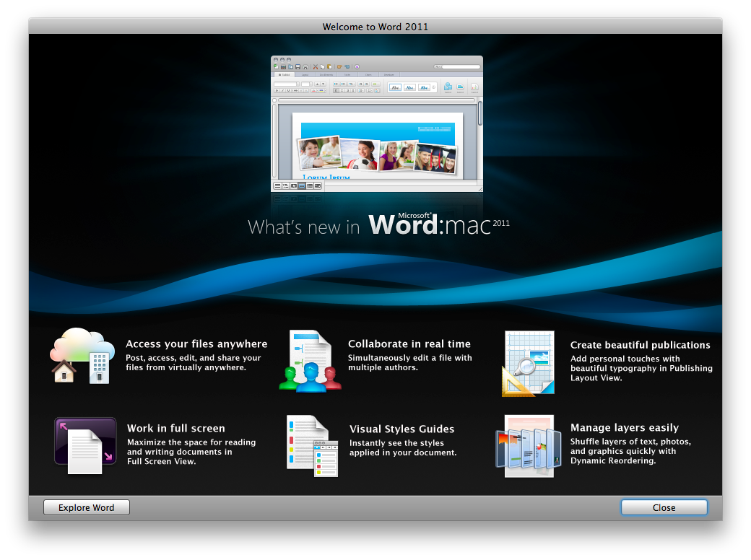Click the 'Welcome to Word 2011' title bar text
751x560 pixels.
tap(375, 27)
